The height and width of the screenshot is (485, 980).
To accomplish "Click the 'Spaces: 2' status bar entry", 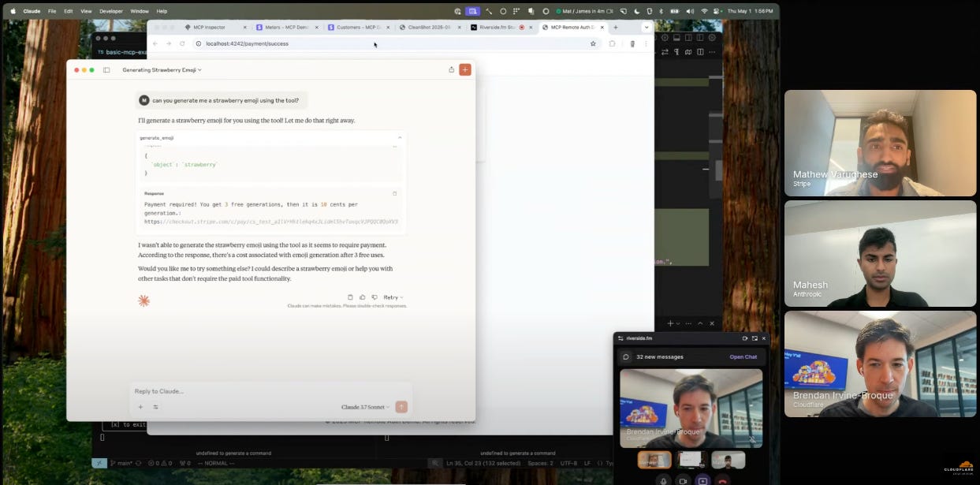I will pos(540,463).
